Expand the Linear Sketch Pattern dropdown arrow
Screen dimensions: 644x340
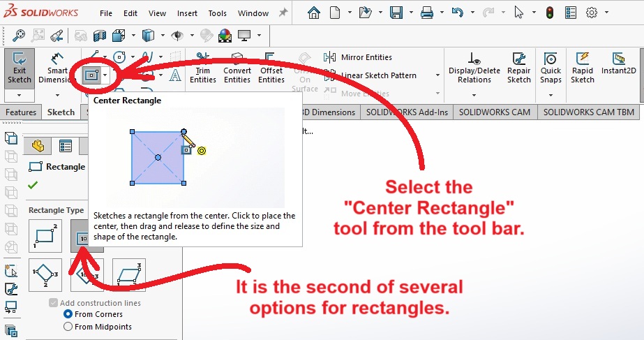coord(437,75)
